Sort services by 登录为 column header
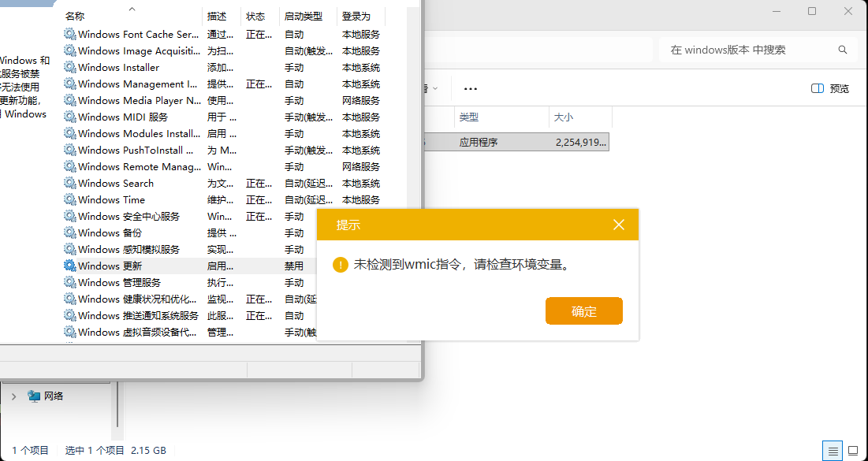 (356, 17)
